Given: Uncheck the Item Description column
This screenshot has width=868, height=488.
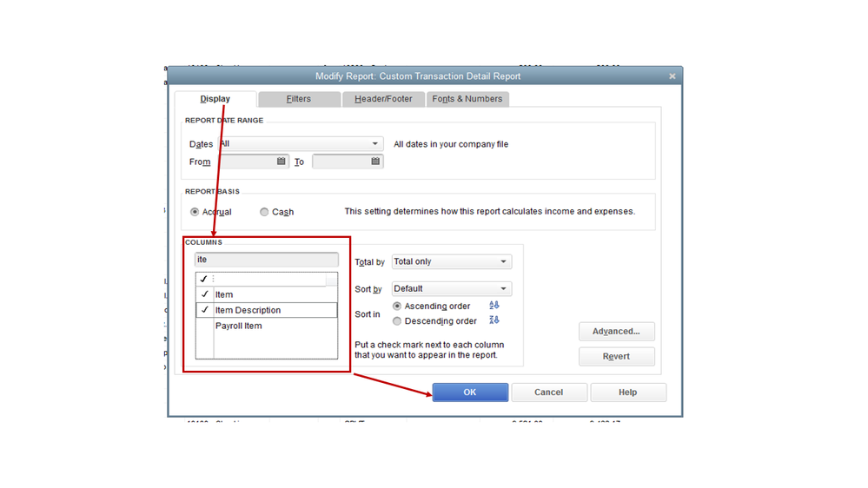Looking at the screenshot, I should point(205,310).
